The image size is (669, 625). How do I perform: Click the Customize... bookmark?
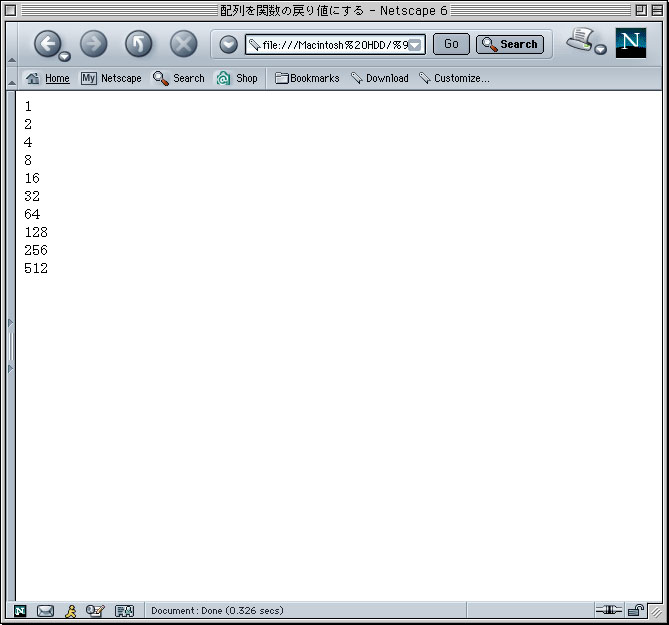pyautogui.click(x=454, y=78)
